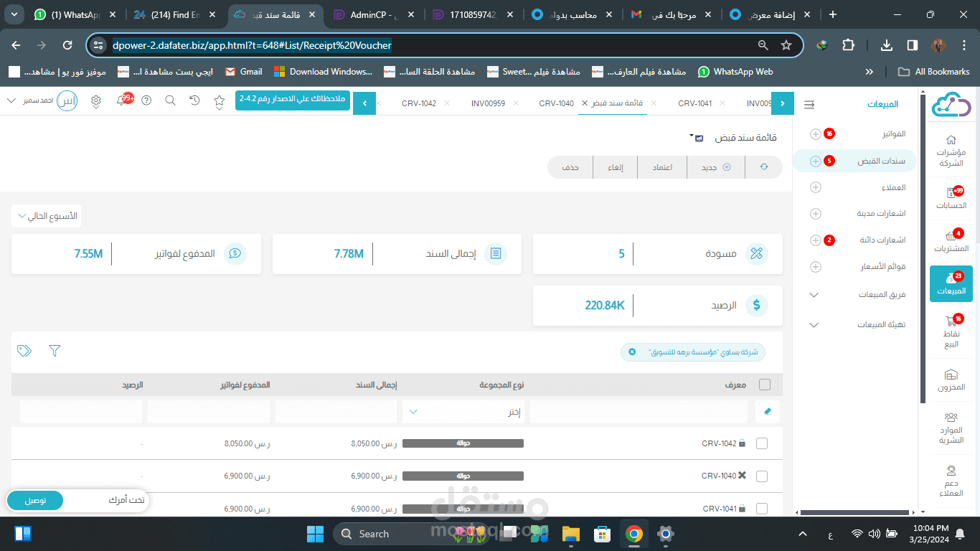Open Chrome from the Windows taskbar
The width and height of the screenshot is (980, 551).
point(633,534)
